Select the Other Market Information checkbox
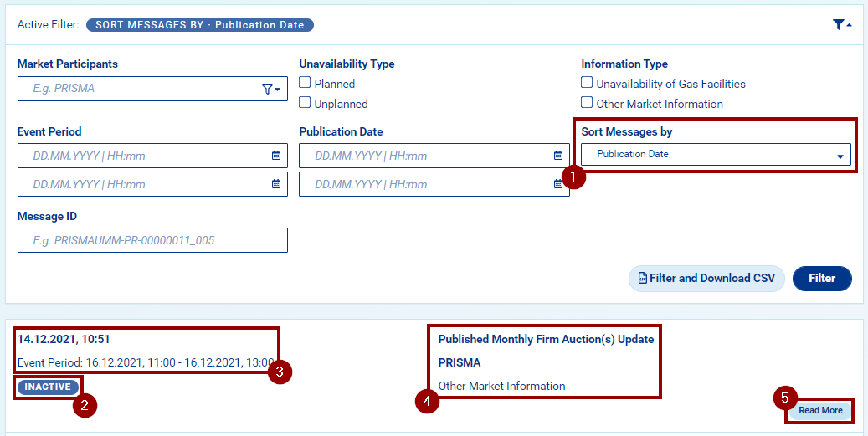Image resolution: width=868 pixels, height=436 pixels. (x=588, y=104)
